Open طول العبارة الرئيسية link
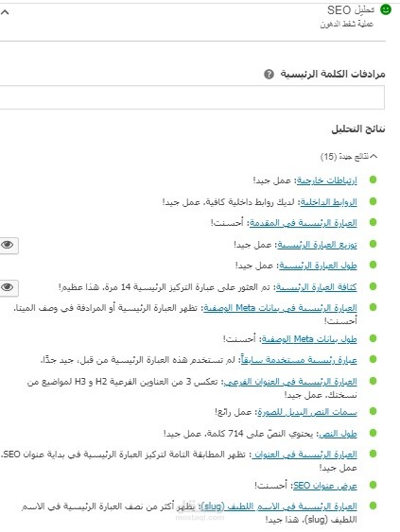 pos(318,266)
